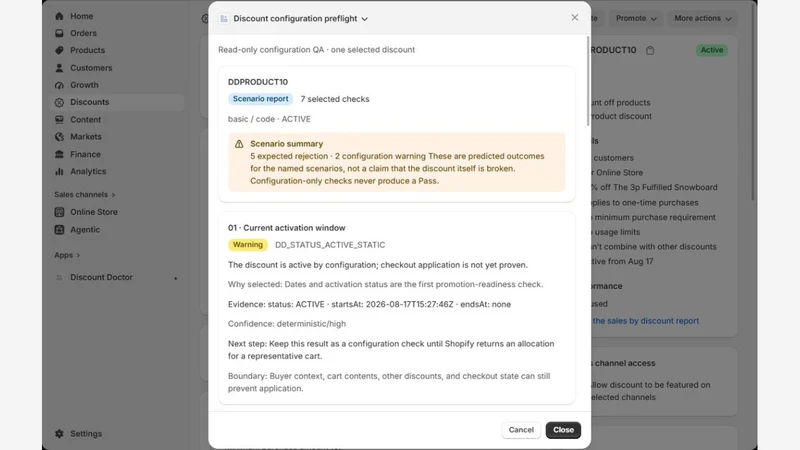Select the Customers person icon
800x450 pixels.
(59, 68)
